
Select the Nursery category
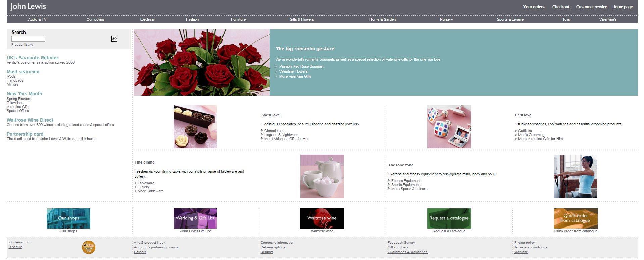click(446, 19)
